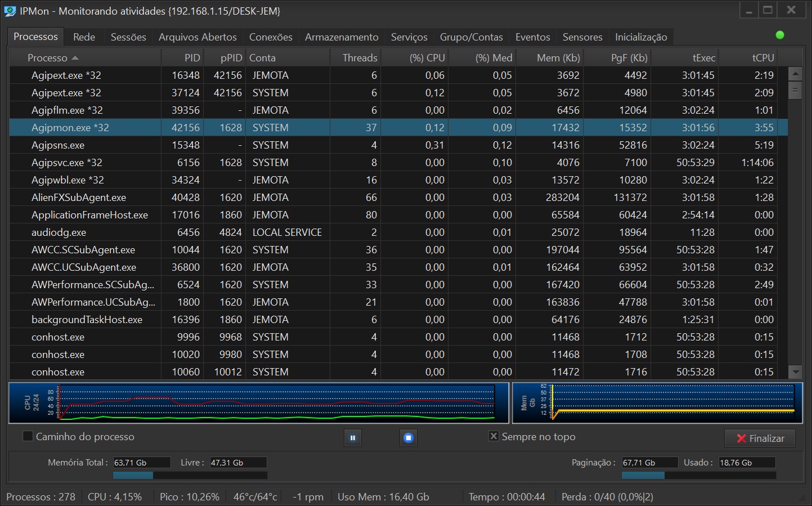
Task: Click the Mem Gb usage graph
Action: pos(657,403)
